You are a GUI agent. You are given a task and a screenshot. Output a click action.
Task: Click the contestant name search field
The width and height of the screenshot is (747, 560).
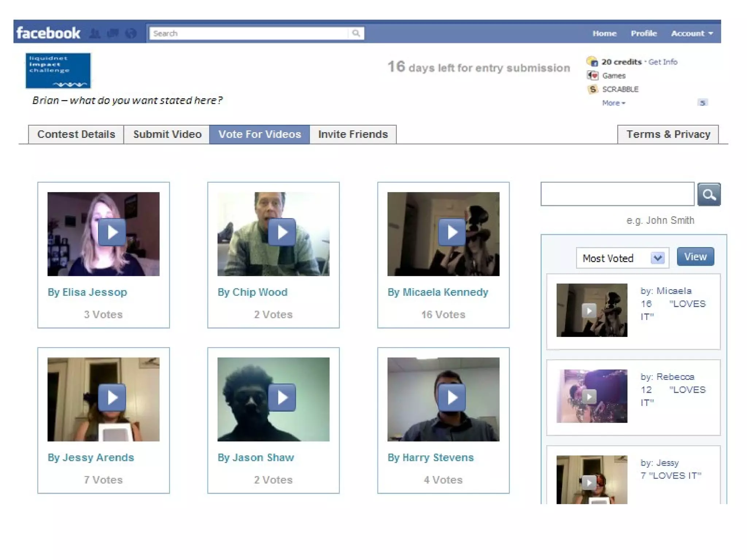[617, 194]
